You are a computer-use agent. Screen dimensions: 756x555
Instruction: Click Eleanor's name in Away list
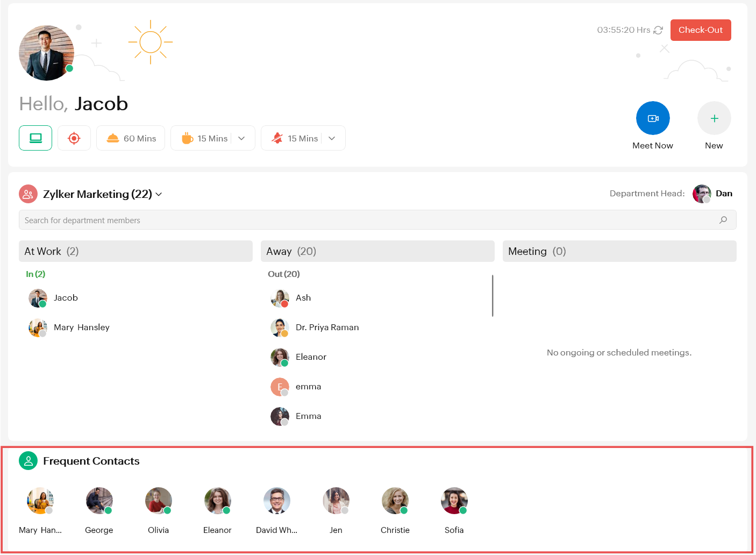[311, 357]
